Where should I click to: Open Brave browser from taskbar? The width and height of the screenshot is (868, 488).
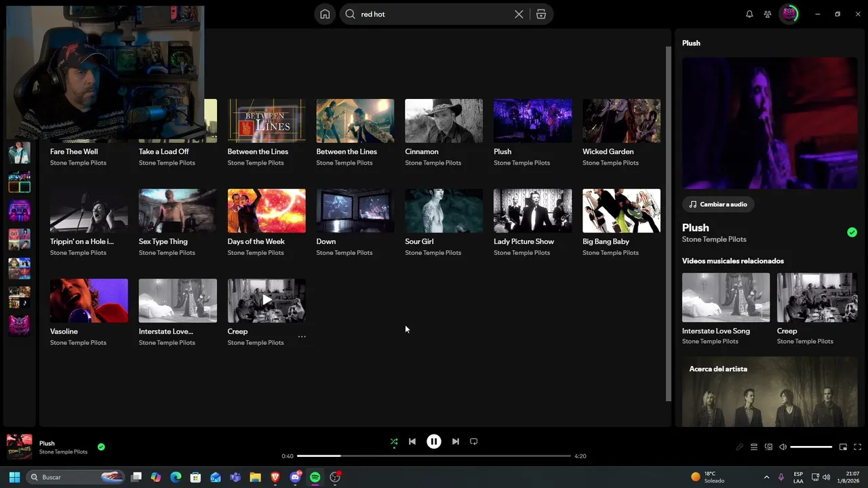[275, 477]
